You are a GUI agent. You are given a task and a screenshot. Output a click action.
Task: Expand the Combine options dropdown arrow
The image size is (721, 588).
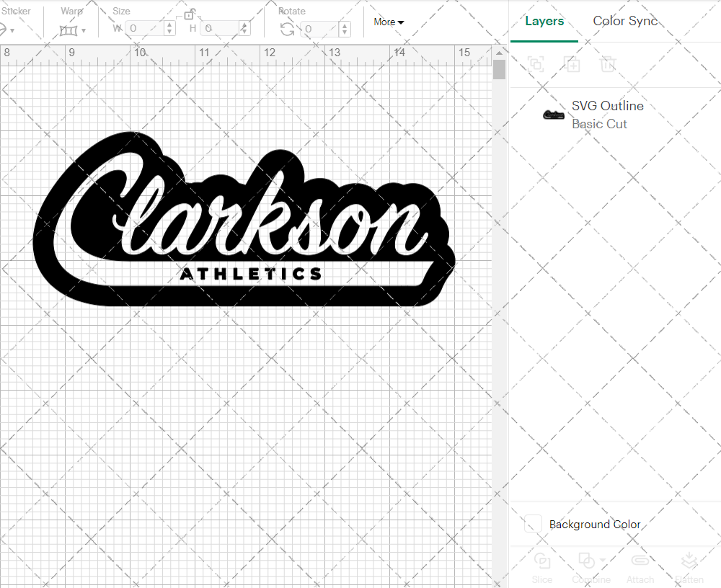(601, 561)
